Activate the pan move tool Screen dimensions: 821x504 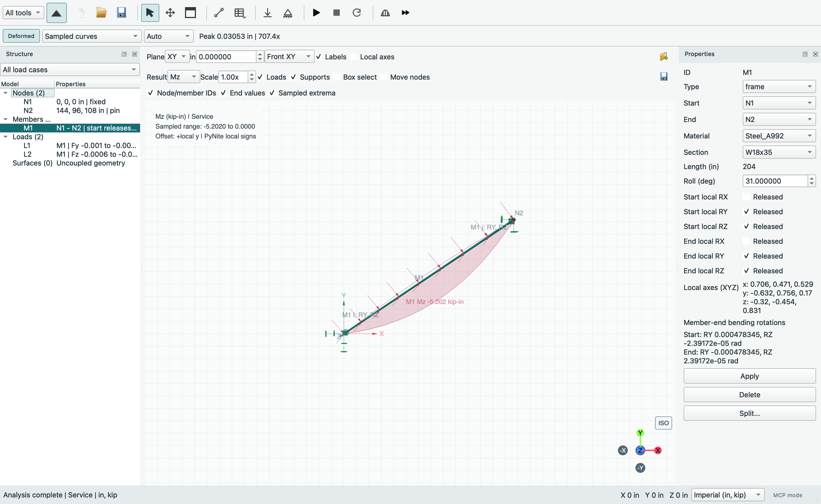coord(170,13)
